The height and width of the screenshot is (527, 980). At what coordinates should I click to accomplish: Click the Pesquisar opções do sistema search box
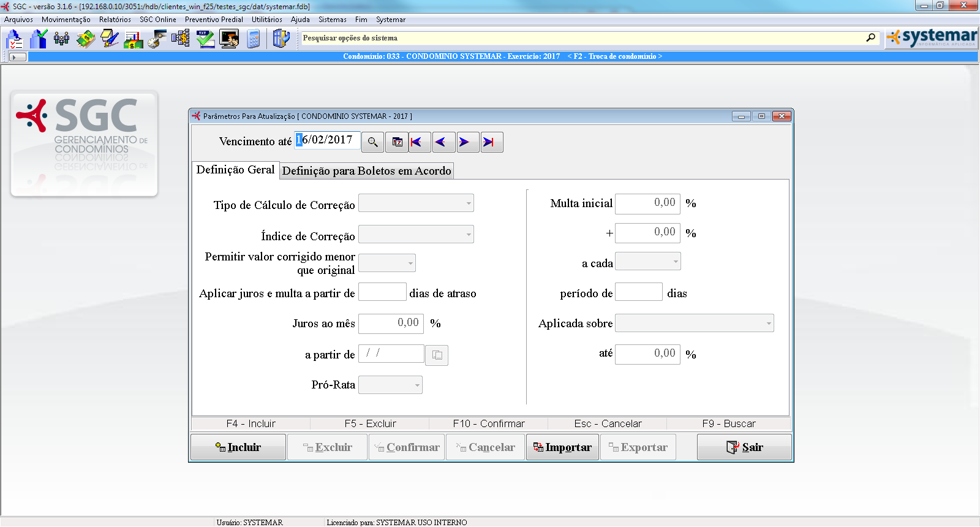582,38
